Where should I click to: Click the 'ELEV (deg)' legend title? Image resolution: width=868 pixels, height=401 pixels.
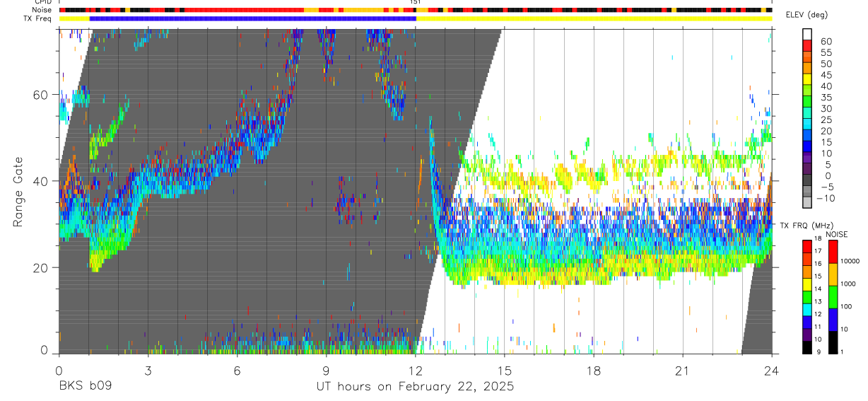[807, 15]
